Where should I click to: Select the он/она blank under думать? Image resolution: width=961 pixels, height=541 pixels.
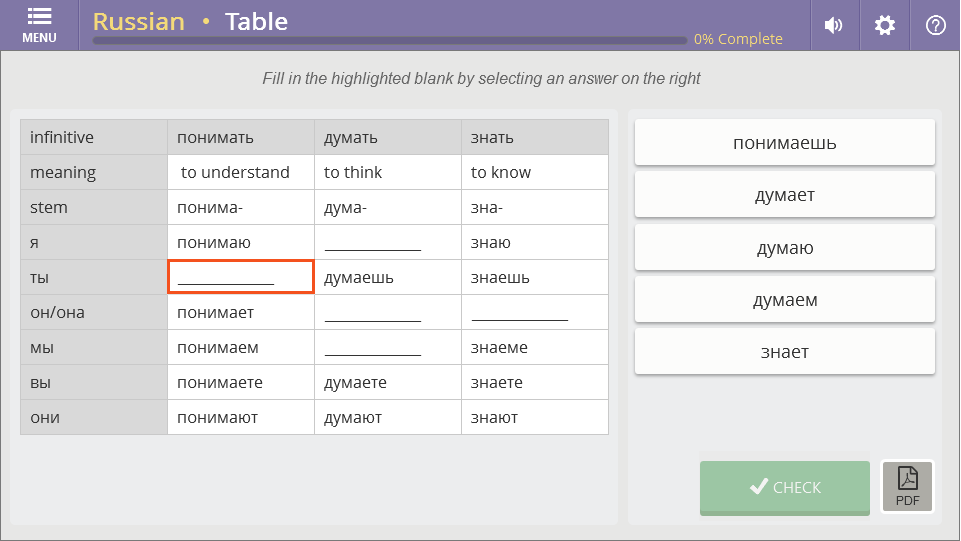pyautogui.click(x=387, y=313)
